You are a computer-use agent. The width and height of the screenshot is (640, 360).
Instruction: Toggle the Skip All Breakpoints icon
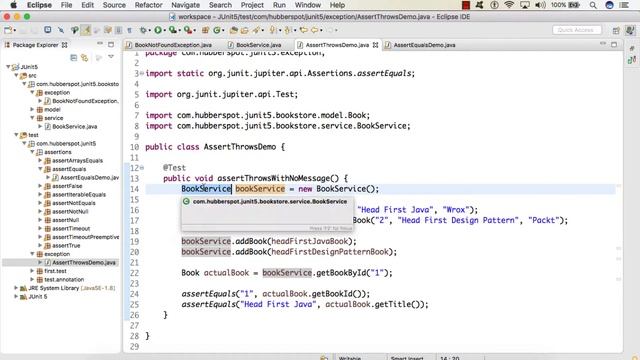coord(61,30)
